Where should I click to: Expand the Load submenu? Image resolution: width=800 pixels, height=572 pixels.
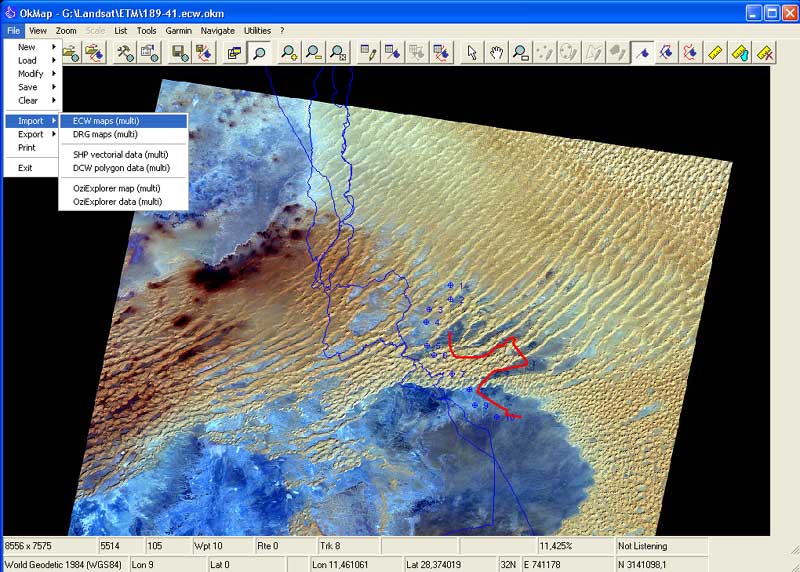pyautogui.click(x=33, y=60)
